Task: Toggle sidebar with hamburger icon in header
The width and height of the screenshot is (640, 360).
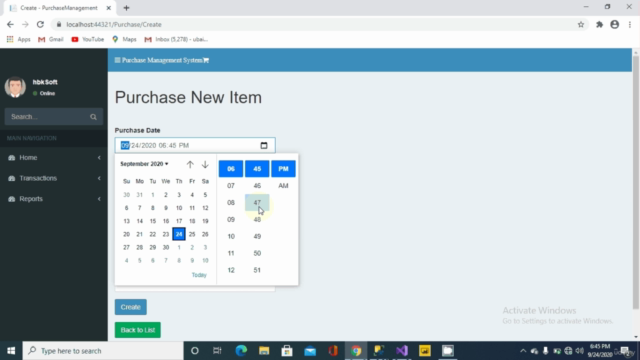Action: (118, 60)
